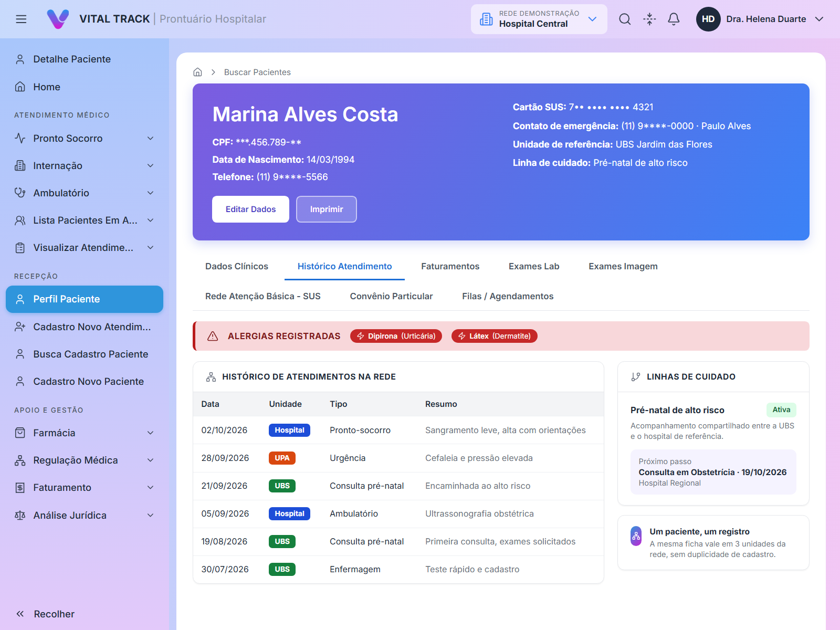Click the Recolher double-chevron icon
Viewport: 840px width, 630px height.
(20, 614)
